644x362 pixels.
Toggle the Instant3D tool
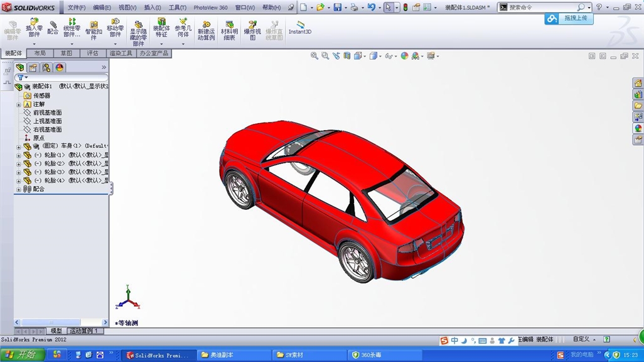tap(300, 28)
